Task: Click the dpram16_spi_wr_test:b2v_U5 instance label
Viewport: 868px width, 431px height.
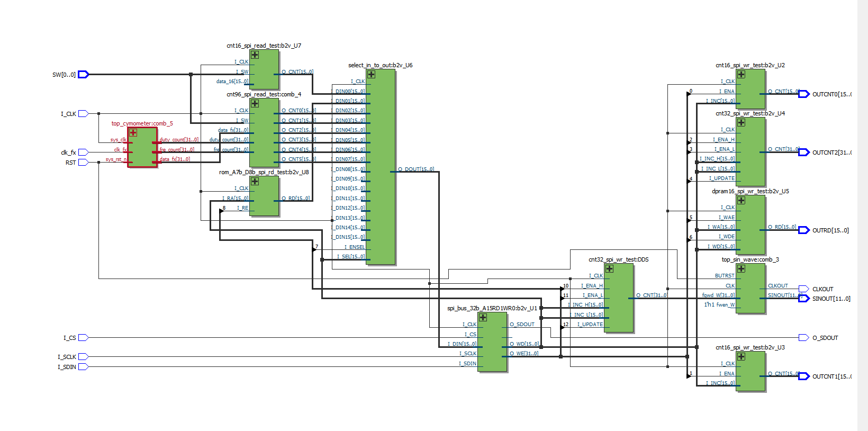Action: point(750,191)
